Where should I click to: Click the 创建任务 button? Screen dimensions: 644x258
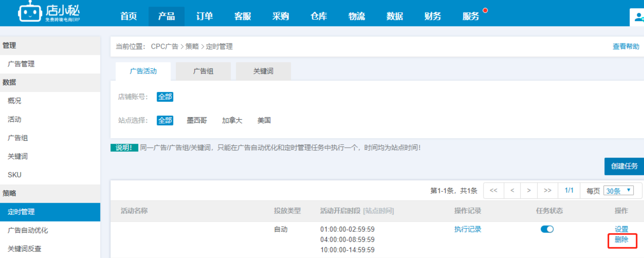click(x=624, y=166)
